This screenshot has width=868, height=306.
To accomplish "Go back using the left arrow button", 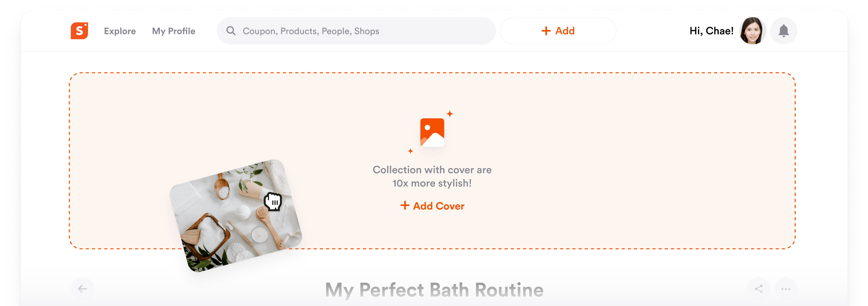I will (82, 289).
